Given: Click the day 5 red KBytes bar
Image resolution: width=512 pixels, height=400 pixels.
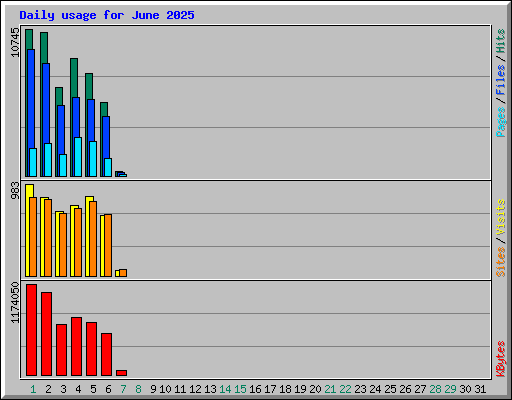Looking at the screenshot, I should (91, 349).
